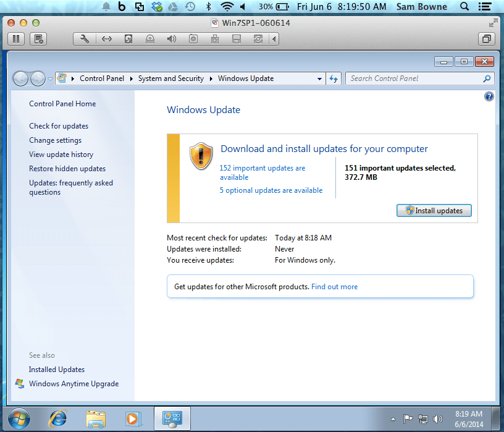The width and height of the screenshot is (504, 432).
Task: Open Mac Notification Center list icon
Action: pos(484,6)
